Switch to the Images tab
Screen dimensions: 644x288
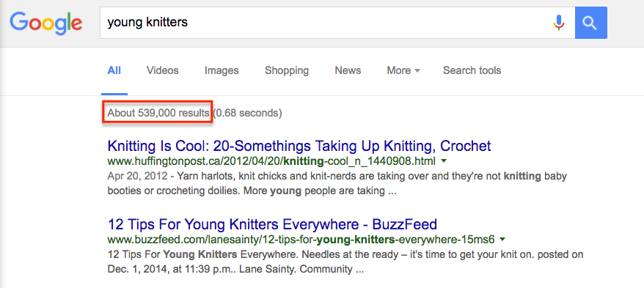222,70
